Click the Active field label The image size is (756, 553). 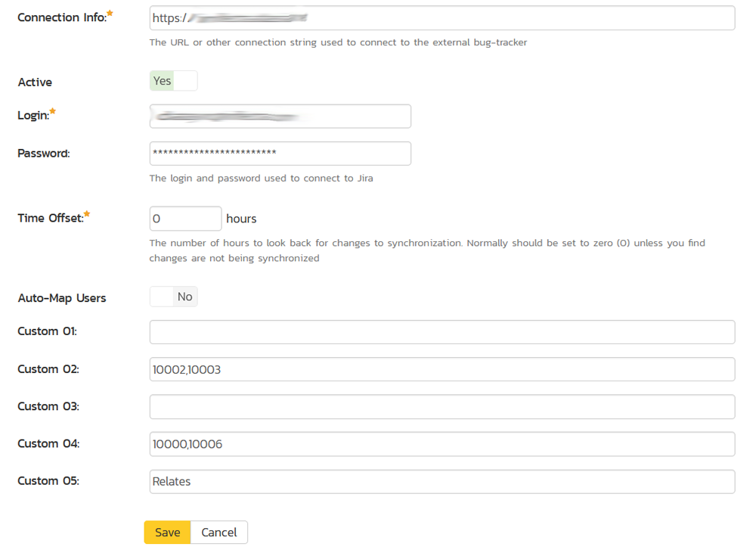35,82
